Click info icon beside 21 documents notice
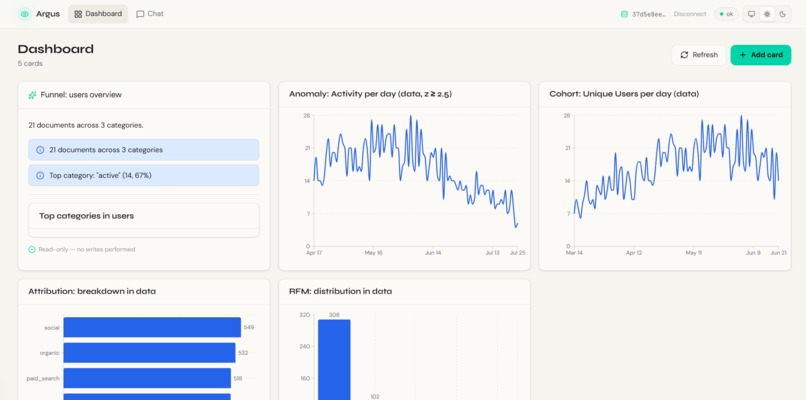 [x=40, y=150]
